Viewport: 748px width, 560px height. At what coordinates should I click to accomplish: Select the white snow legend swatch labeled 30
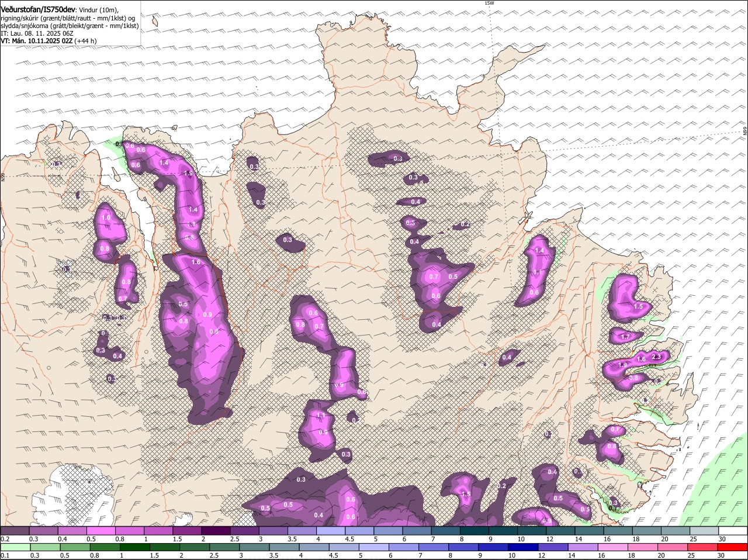point(733,531)
